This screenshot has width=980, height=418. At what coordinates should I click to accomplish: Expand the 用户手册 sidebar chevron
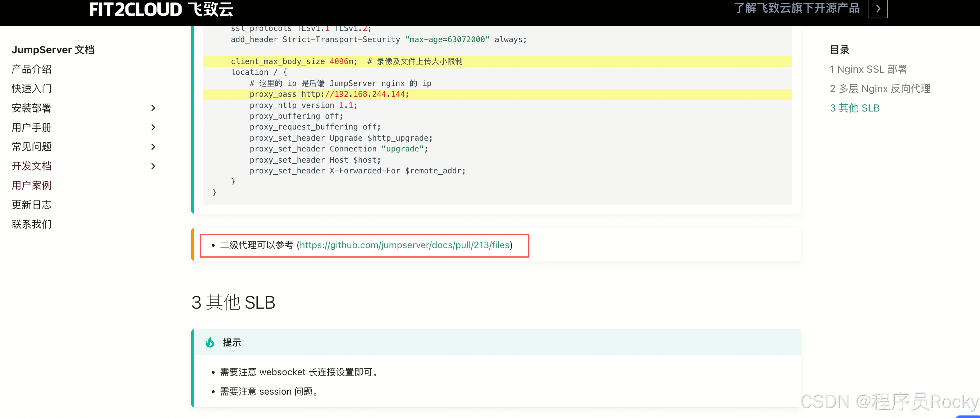coord(153,128)
